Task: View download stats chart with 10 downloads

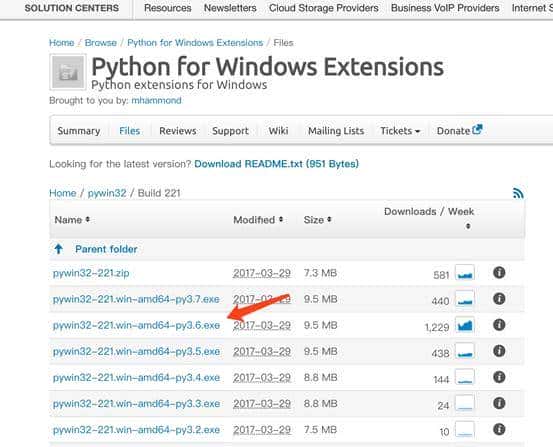Action: [x=465, y=429]
